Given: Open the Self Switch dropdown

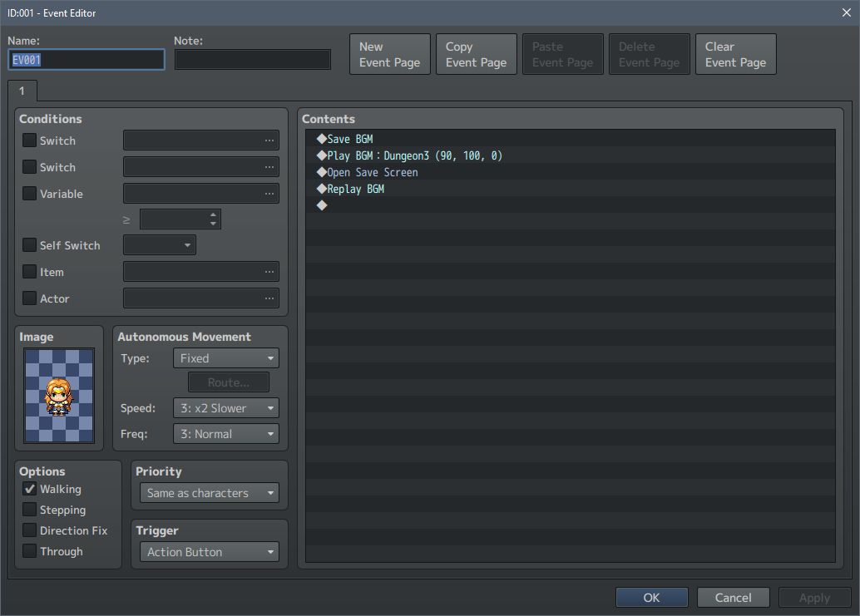Looking at the screenshot, I should tap(160, 245).
